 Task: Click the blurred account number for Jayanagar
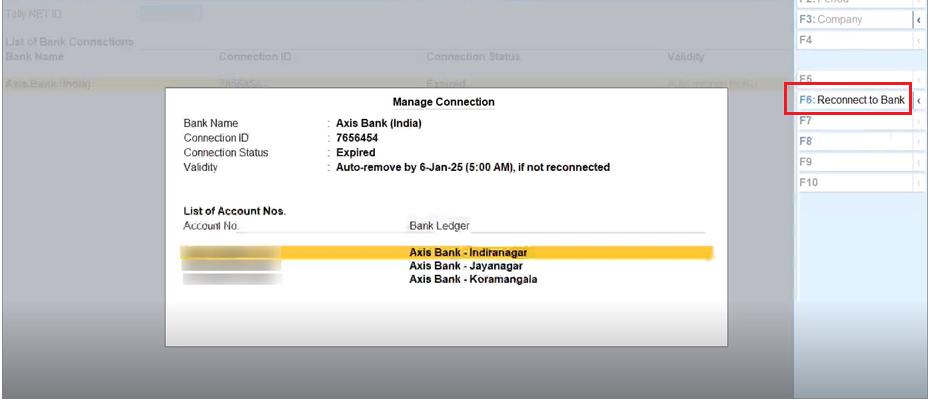point(232,266)
